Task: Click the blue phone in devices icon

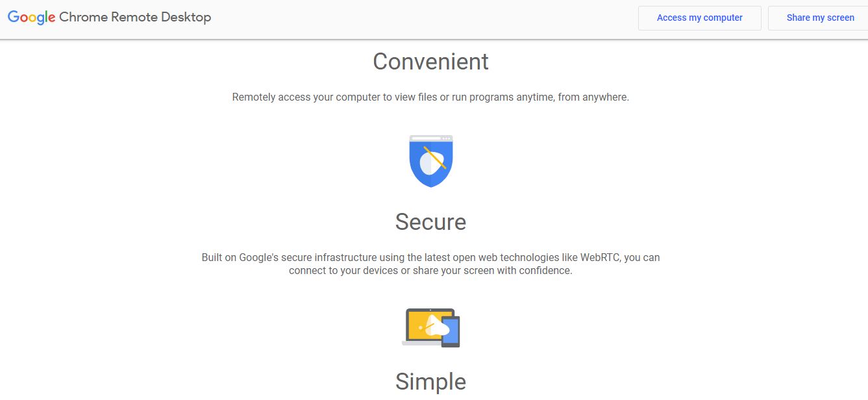Action: tap(451, 332)
